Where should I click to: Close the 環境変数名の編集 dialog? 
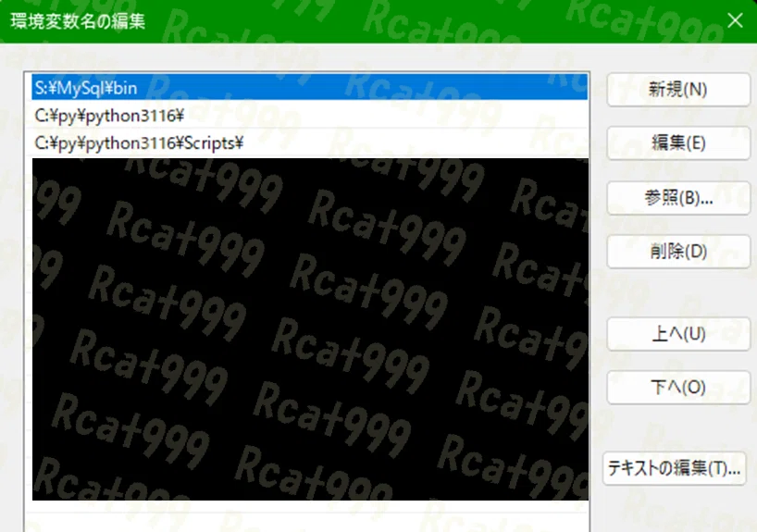tap(735, 20)
